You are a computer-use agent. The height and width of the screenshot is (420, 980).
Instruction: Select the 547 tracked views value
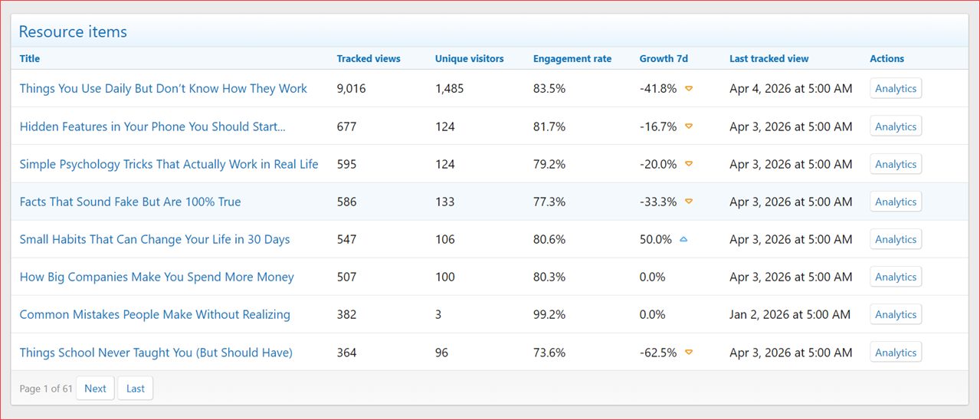[x=346, y=239]
